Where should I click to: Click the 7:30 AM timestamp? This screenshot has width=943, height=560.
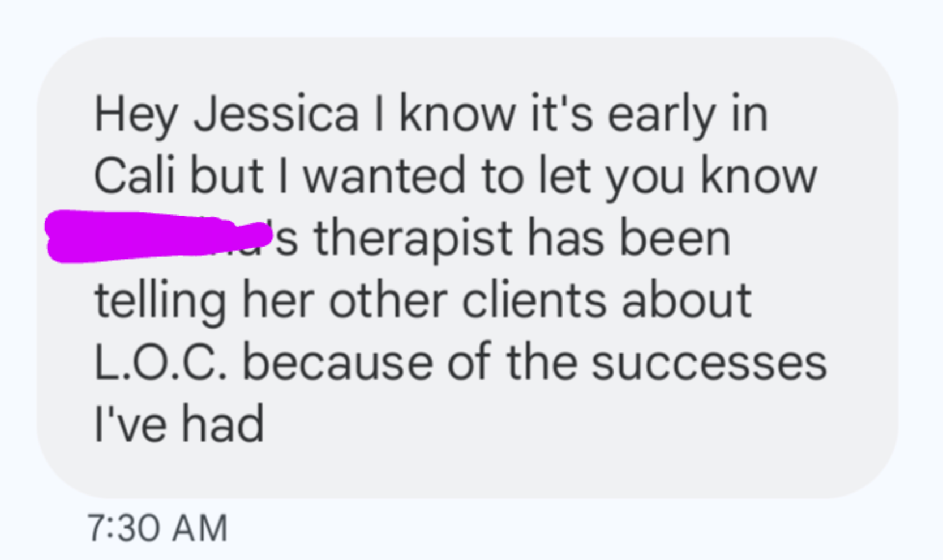157,528
